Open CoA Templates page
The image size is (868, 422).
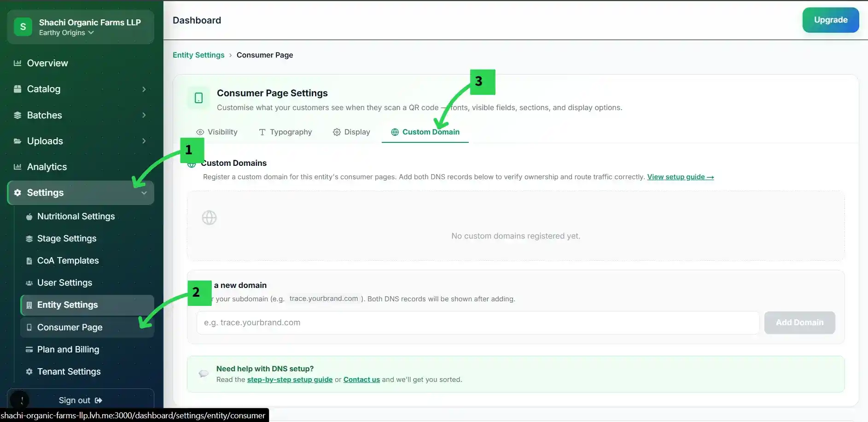click(x=87, y=261)
